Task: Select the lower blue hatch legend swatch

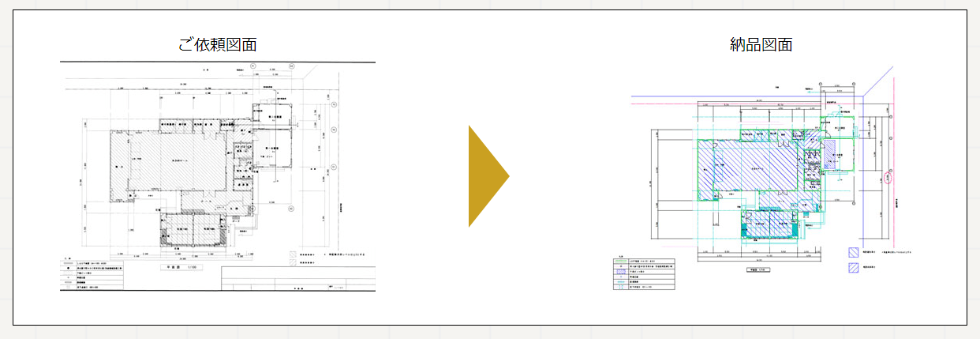Action: [853, 269]
